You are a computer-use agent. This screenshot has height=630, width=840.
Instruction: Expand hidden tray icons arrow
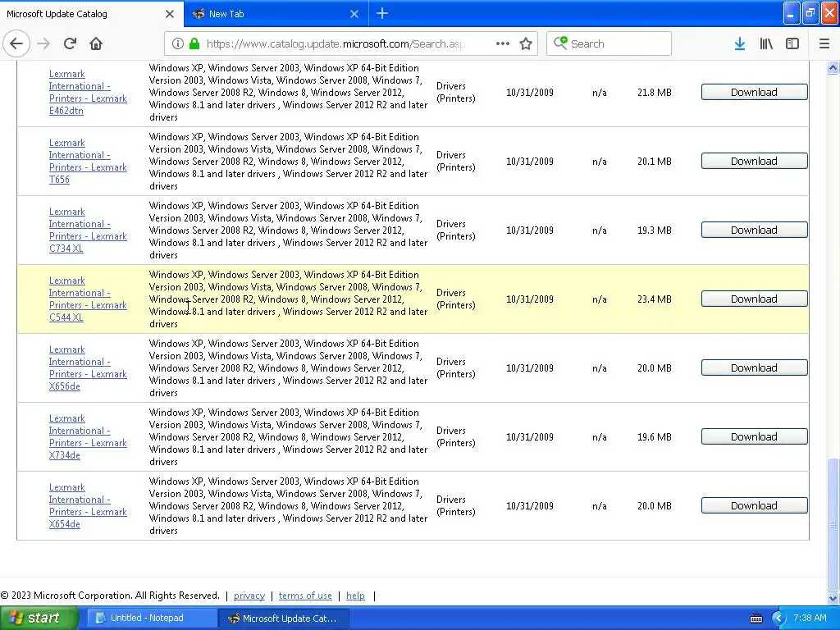pyautogui.click(x=778, y=619)
